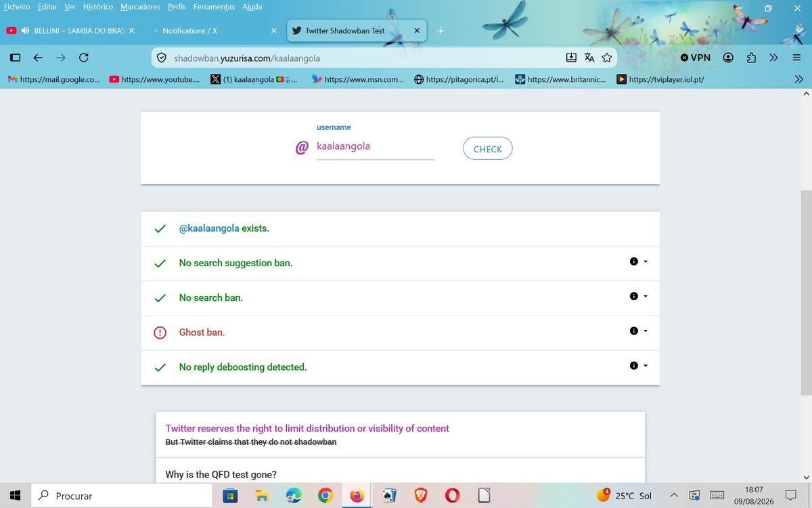The width and height of the screenshot is (812, 508).
Task: Open the Firefox hamburger application menu
Action: tap(796, 58)
